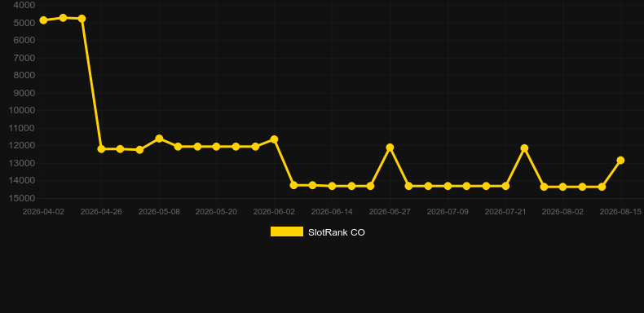The width and height of the screenshot is (644, 313).
Task: Click x-axis date label 2026-08-15
Action: pos(620,212)
